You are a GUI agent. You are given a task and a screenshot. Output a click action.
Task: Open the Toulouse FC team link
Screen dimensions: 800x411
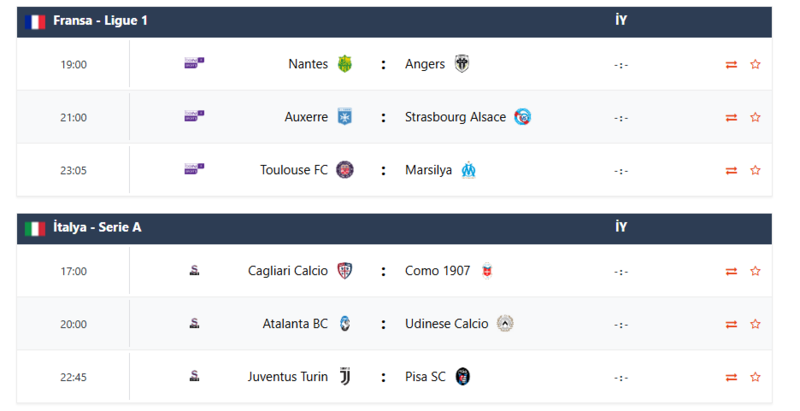coord(293,170)
